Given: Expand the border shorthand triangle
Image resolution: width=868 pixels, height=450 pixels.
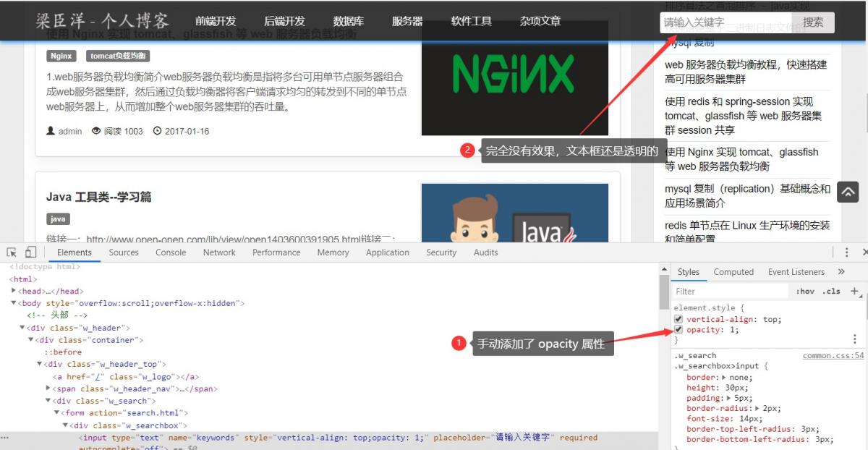Looking at the screenshot, I should click(724, 378).
